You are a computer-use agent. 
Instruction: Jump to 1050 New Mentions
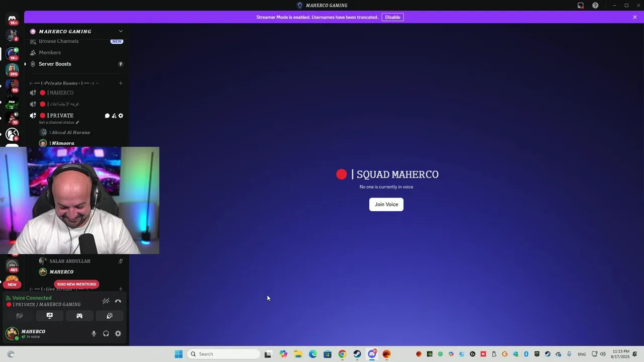(76, 284)
